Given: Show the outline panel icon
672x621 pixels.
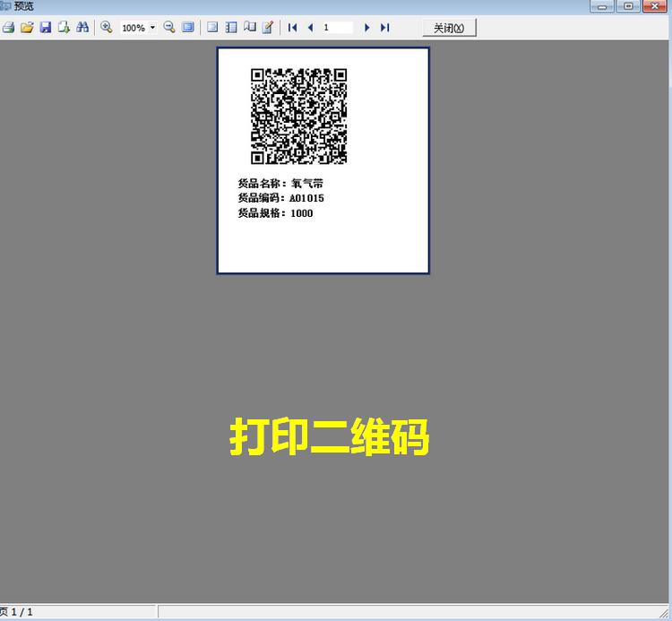Looking at the screenshot, I should pos(231,28).
